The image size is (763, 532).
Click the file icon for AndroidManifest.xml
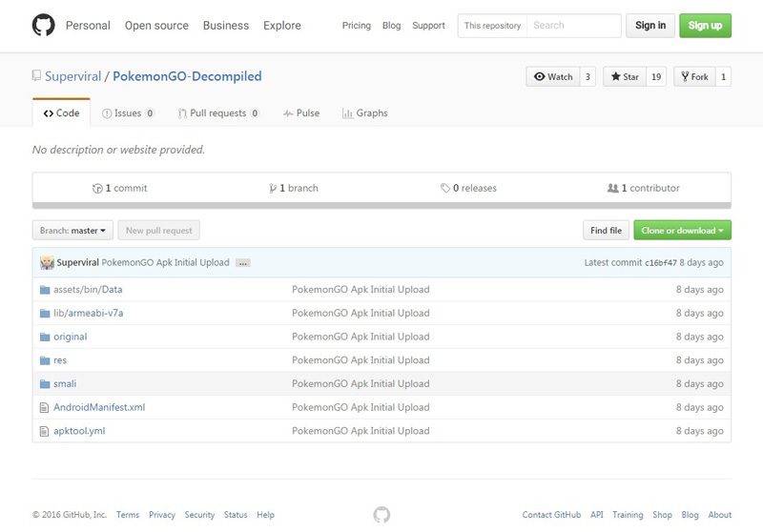(x=44, y=407)
